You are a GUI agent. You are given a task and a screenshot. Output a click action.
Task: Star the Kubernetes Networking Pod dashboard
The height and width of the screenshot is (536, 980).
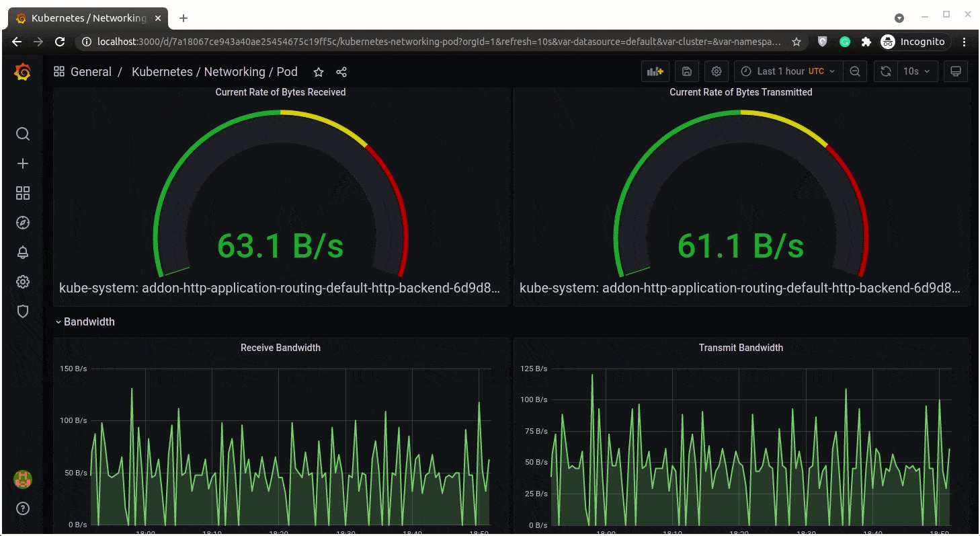(318, 71)
